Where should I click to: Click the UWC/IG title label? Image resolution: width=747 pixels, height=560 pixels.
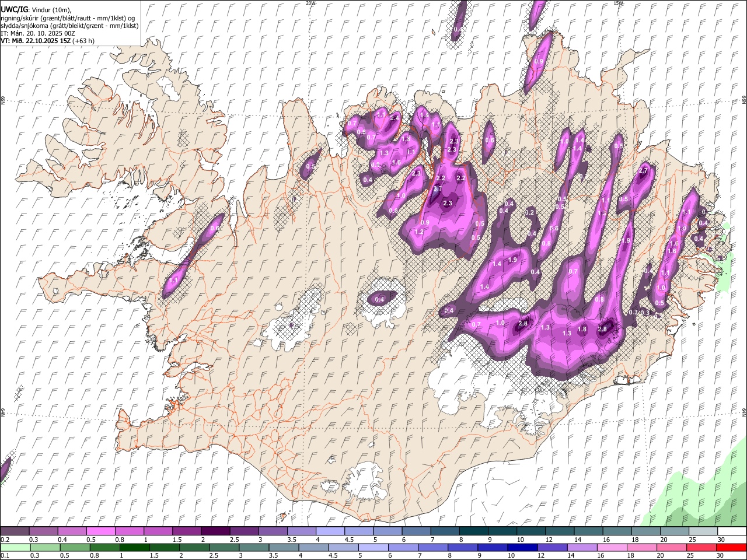(x=14, y=9)
